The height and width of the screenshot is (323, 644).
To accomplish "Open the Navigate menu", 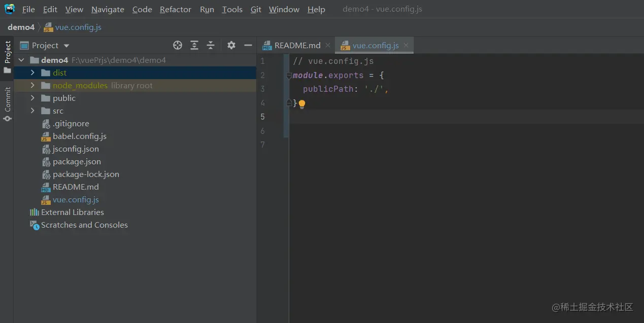I will tap(108, 9).
